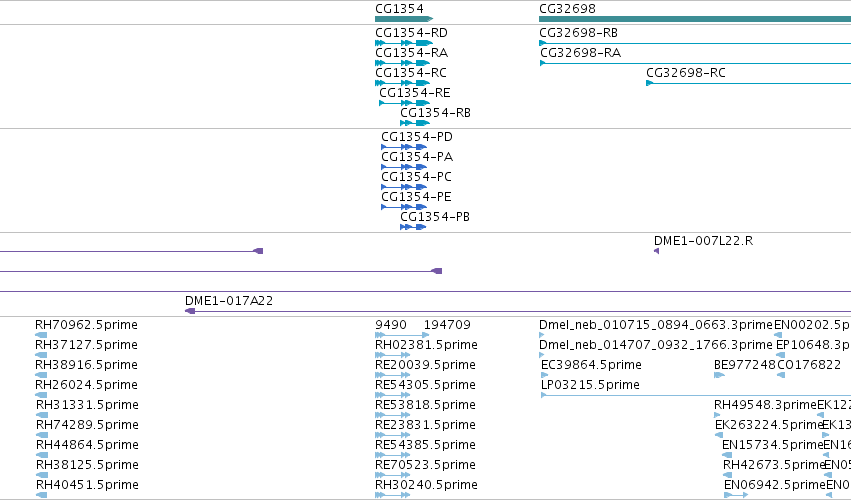Open EST RE23831.5prime
851x500 pixels.
pyautogui.click(x=426, y=425)
